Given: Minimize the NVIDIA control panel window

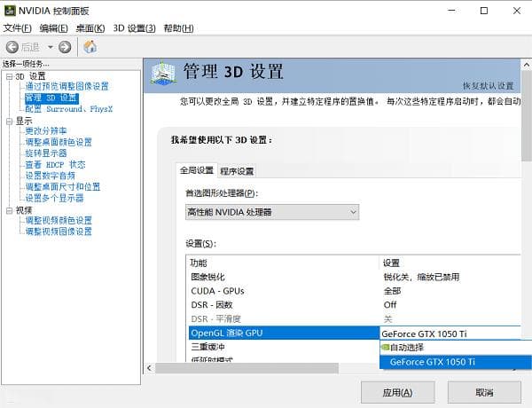Looking at the screenshot, I should 451,11.
